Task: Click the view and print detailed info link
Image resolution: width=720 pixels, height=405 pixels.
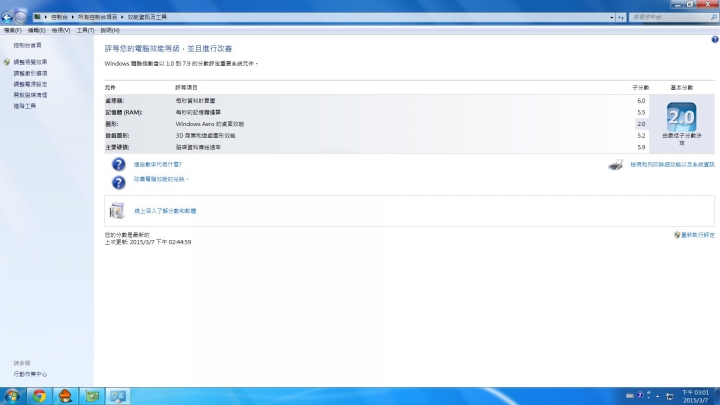Action: tap(672, 164)
